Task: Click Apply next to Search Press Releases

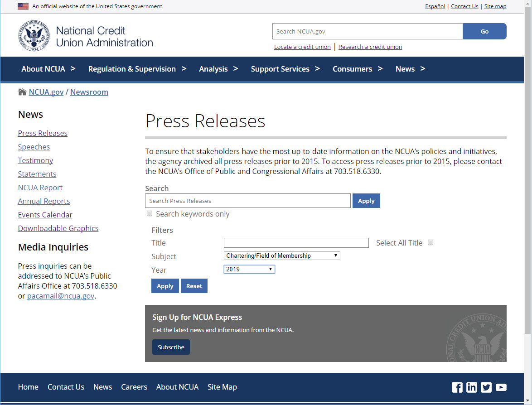Action: click(366, 201)
